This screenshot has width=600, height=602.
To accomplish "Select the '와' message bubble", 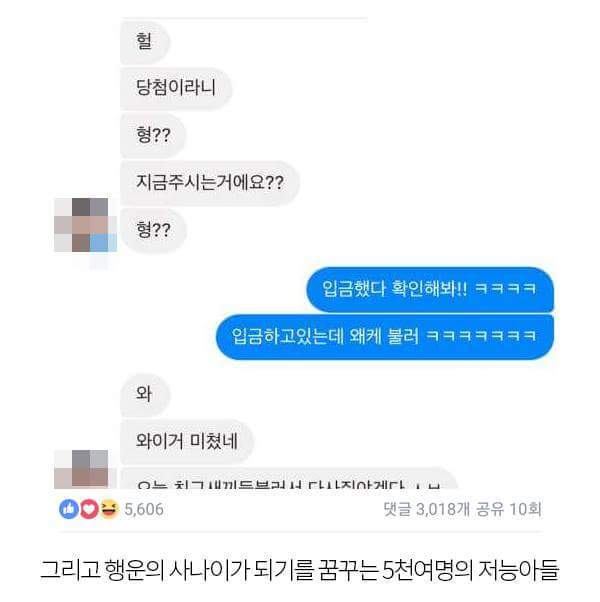I will pyautogui.click(x=145, y=394).
